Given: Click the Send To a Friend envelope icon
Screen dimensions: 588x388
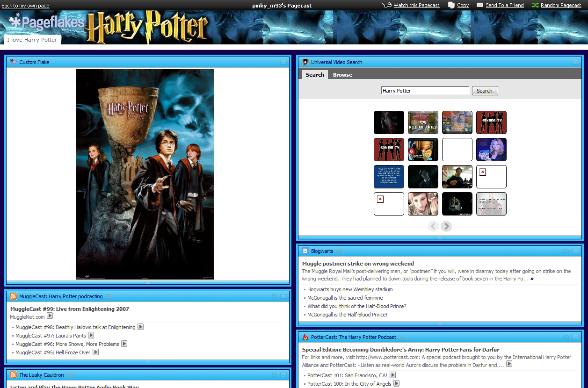Looking at the screenshot, I should pyautogui.click(x=480, y=5).
